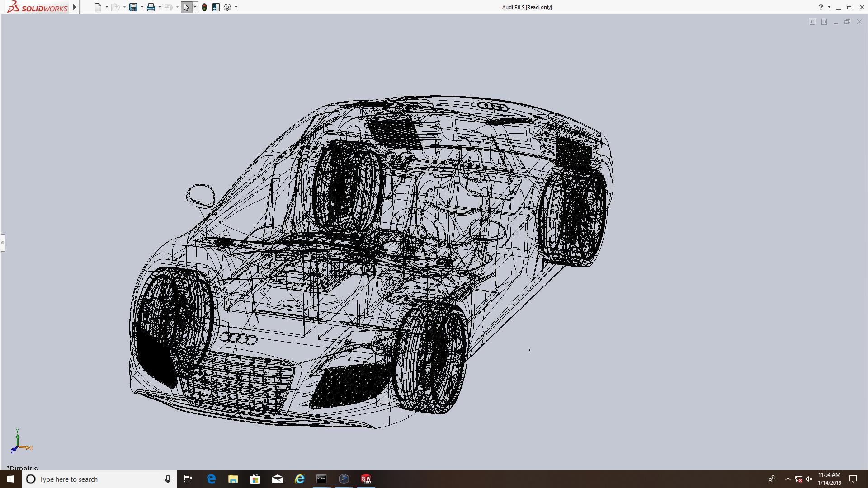Screen dimensions: 868x488
Task: Open File Explorer from taskbar
Action: pyautogui.click(x=233, y=479)
